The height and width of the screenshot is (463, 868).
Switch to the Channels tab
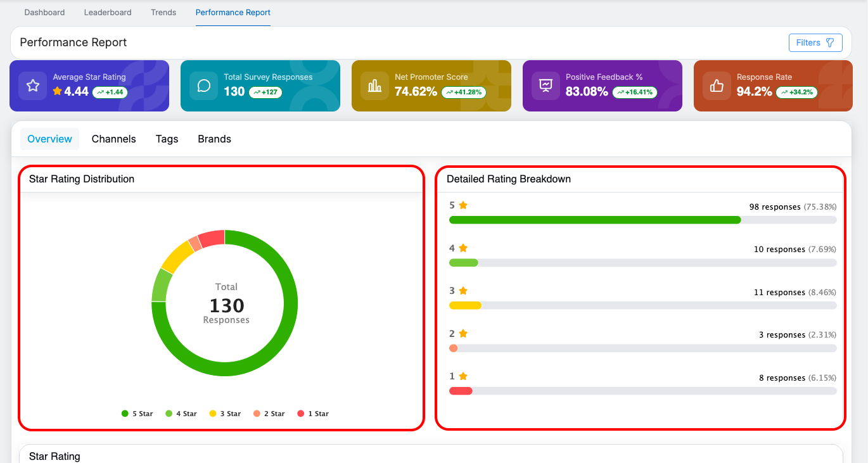114,139
